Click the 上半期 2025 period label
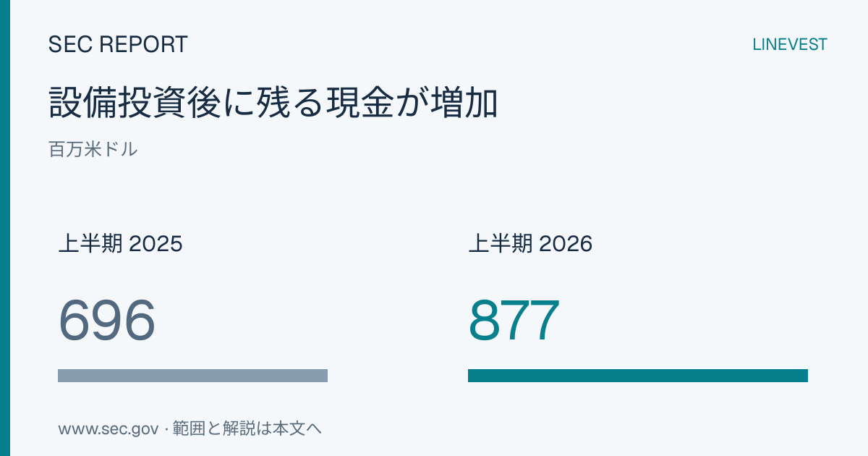This screenshot has height=456, width=868. click(120, 244)
